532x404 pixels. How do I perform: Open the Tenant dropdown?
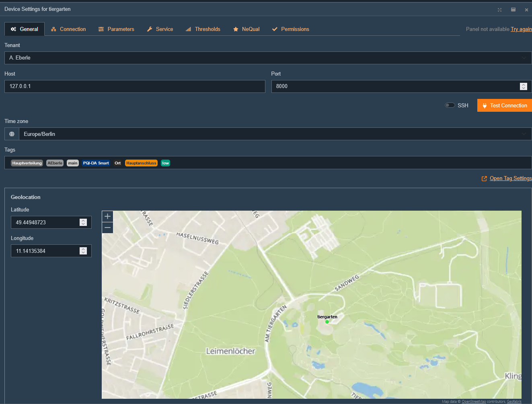click(x=524, y=57)
